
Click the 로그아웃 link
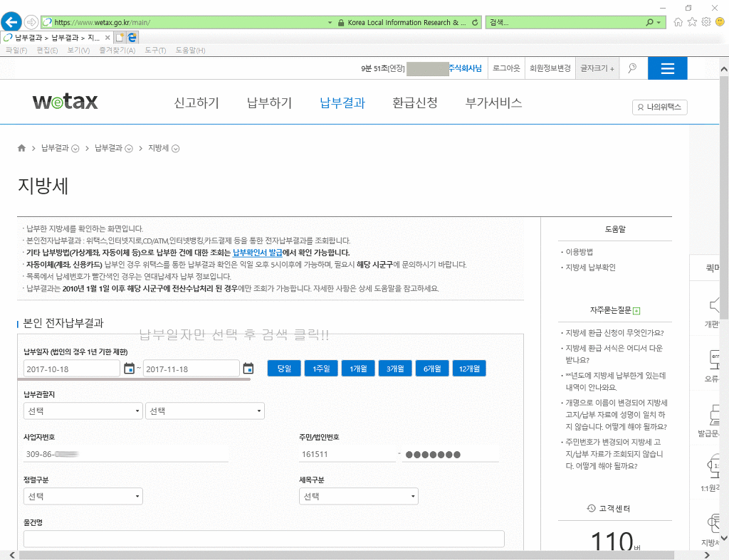[x=506, y=68]
